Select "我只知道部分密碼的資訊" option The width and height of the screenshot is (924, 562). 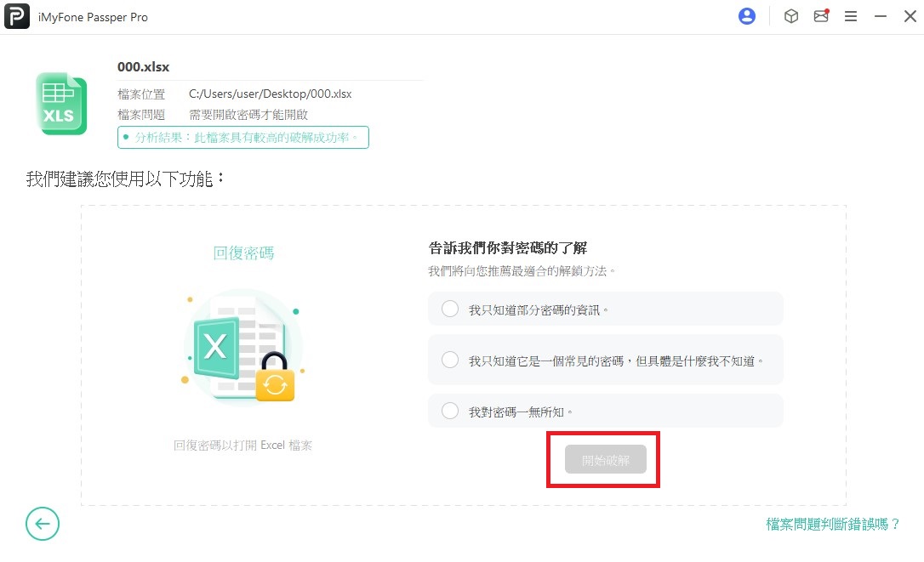[x=450, y=309]
